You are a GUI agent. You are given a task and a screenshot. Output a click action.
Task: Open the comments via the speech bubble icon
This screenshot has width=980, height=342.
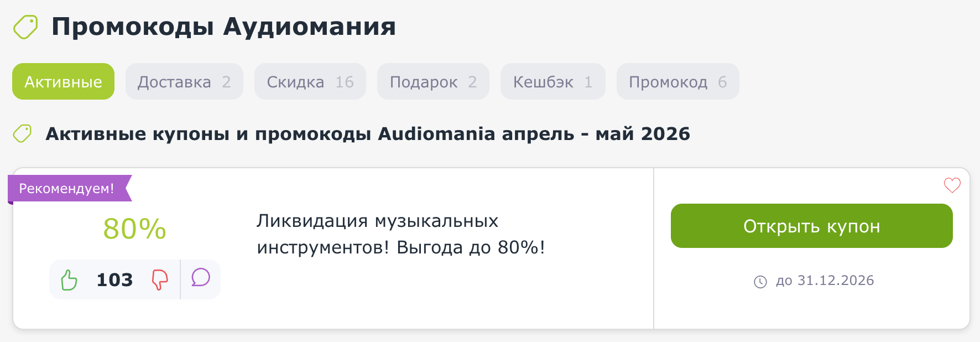(x=200, y=279)
